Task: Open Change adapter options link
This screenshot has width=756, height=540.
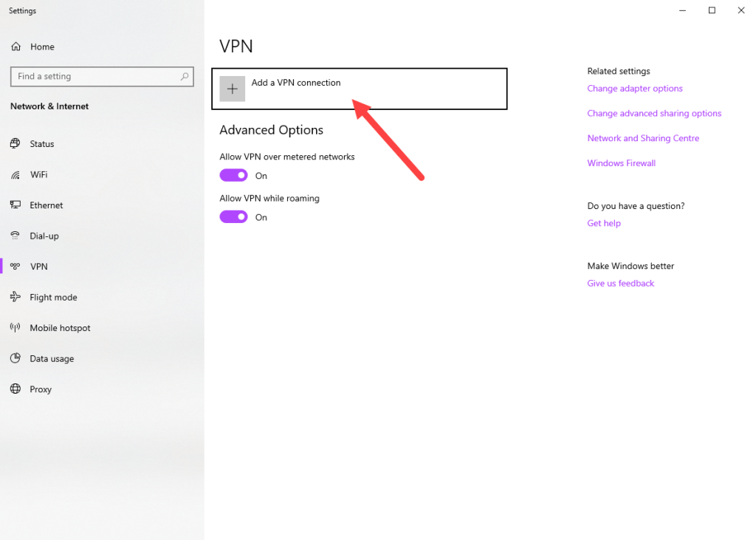Action: tap(634, 89)
